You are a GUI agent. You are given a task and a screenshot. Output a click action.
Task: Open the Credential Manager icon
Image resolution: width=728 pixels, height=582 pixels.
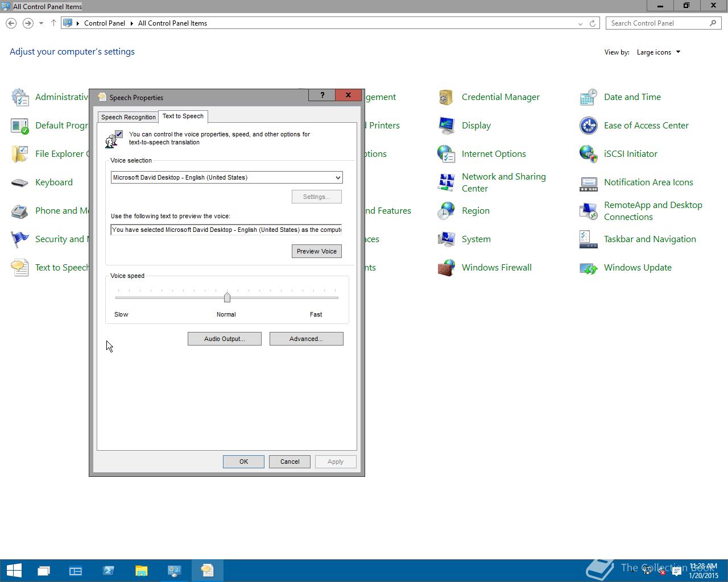tap(446, 97)
